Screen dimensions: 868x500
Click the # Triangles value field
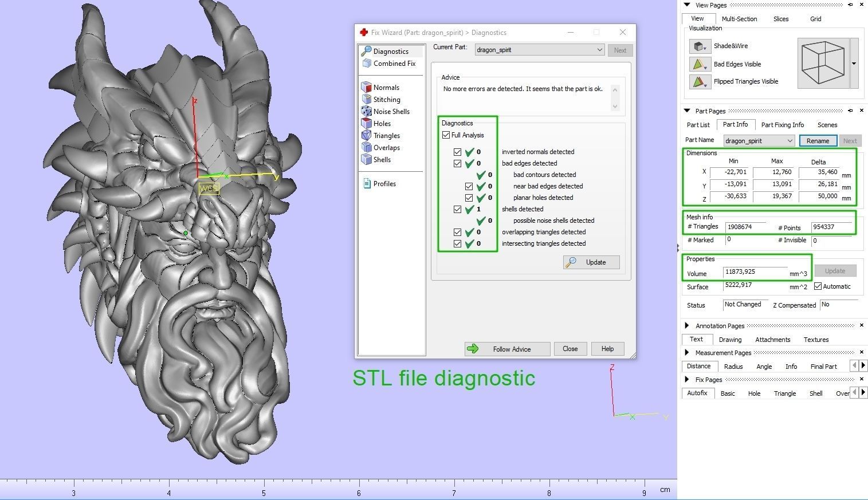745,227
